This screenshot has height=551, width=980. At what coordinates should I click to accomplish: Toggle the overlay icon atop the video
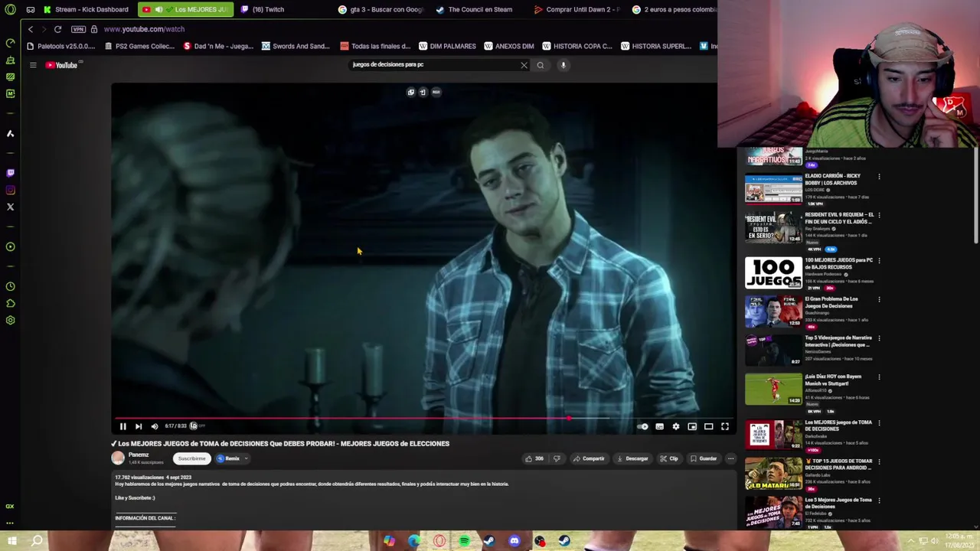coord(411,92)
